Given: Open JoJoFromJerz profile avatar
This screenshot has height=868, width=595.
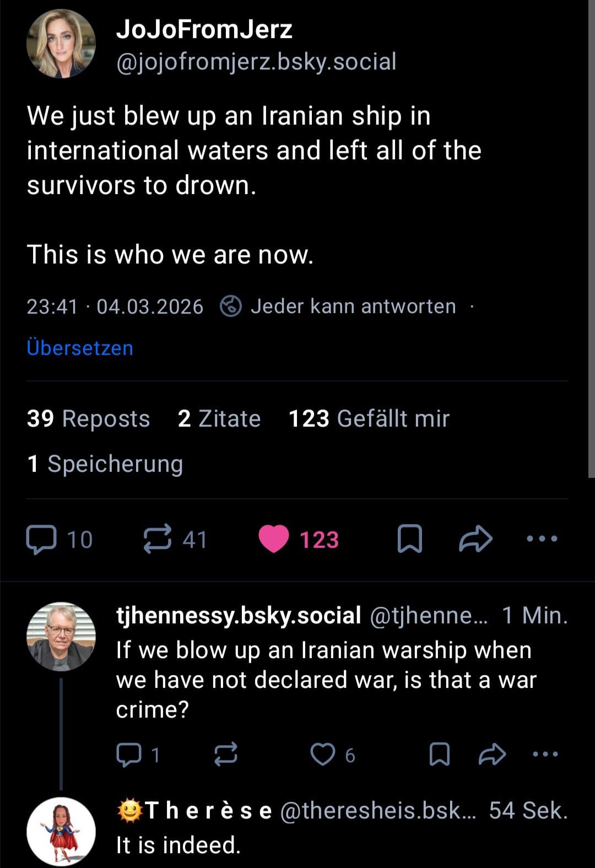Looking at the screenshot, I should coord(61,44).
